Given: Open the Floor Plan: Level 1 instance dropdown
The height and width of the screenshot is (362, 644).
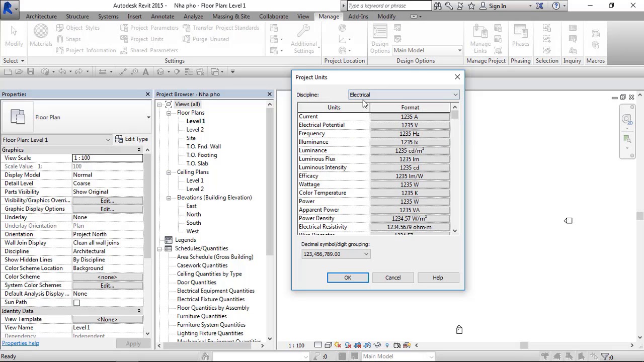Looking at the screenshot, I should point(57,140).
